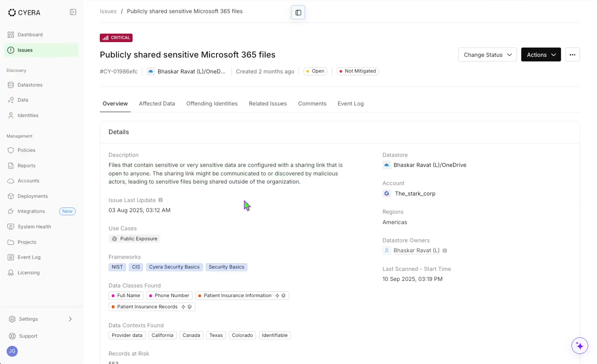Open the Bhaskar Ravat (L) owner link
This screenshot has height=364, width=597.
416,250
